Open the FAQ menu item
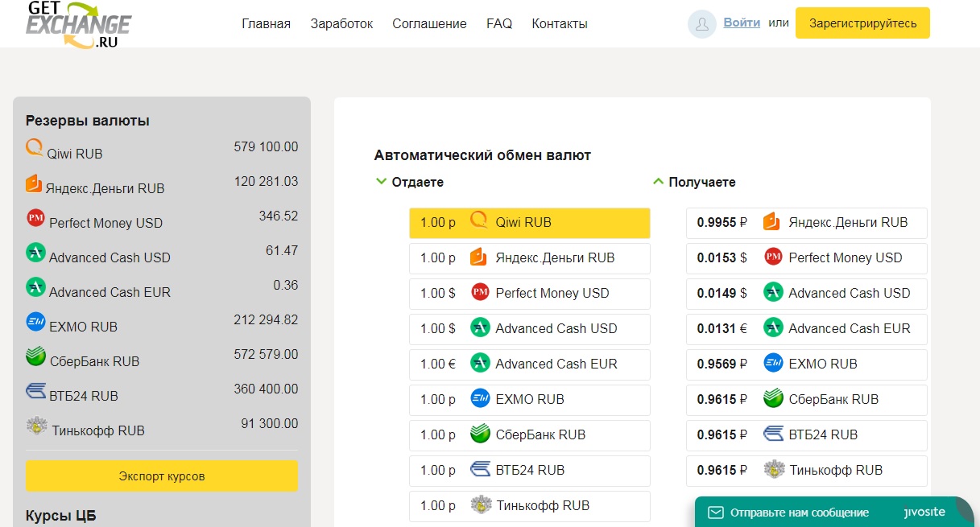Image resolution: width=980 pixels, height=527 pixels. (499, 24)
